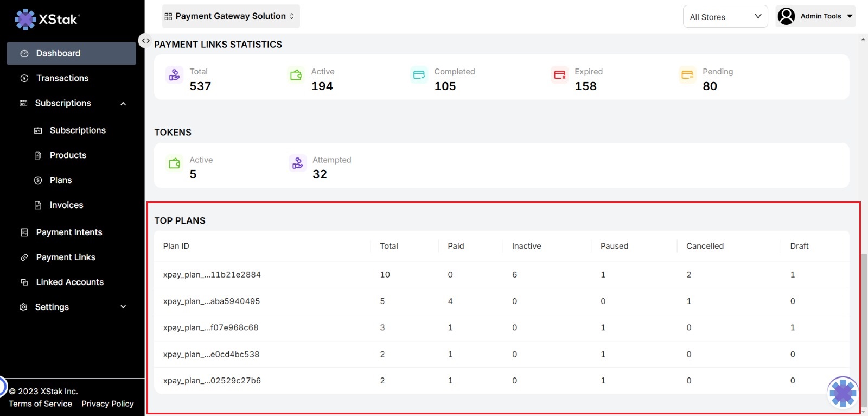Click the Total payment links icon
This screenshot has width=868, height=416.
point(174,74)
